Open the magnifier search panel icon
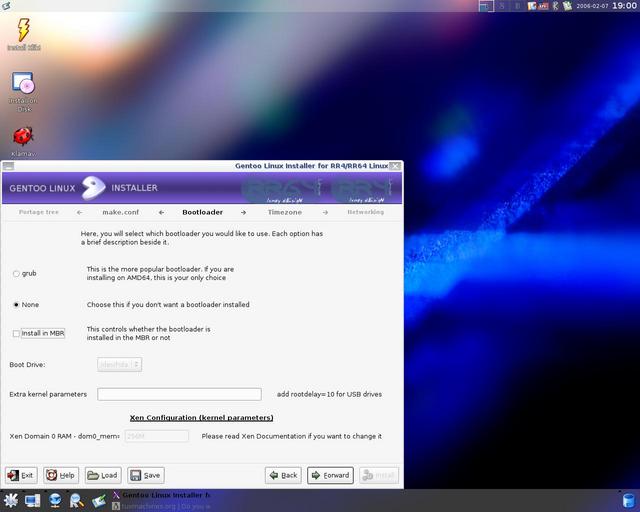 (76, 501)
